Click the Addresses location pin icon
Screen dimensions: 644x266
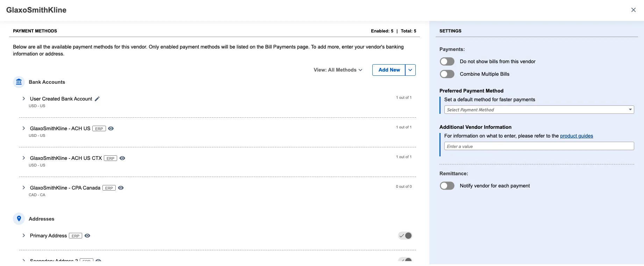19,219
